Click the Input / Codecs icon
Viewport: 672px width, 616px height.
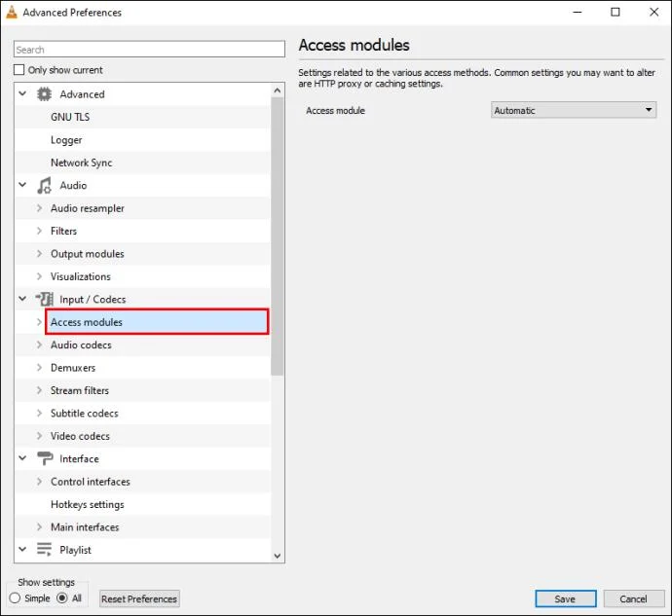44,299
